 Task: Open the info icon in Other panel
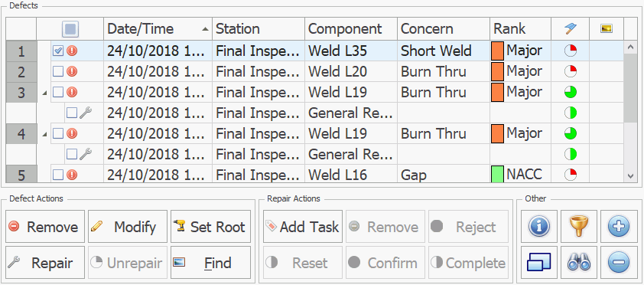point(539,227)
